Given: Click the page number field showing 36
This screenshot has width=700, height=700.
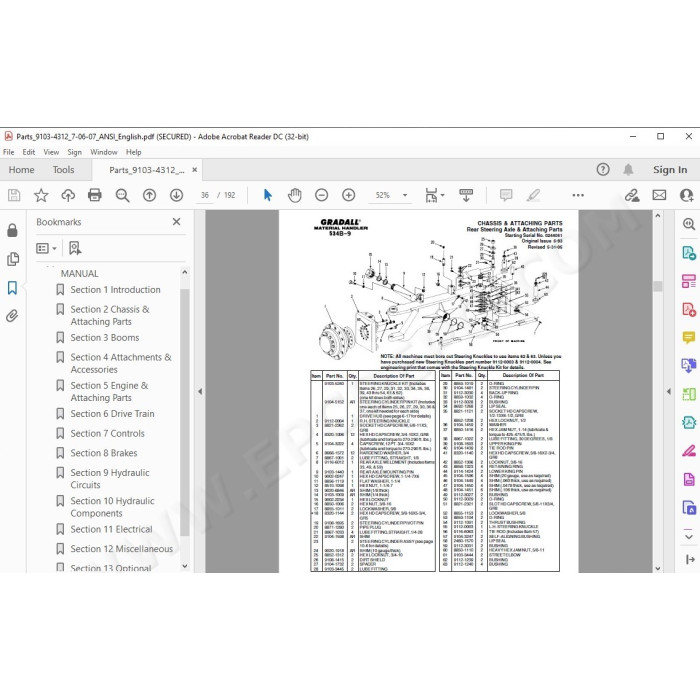Looking at the screenshot, I should (205, 195).
